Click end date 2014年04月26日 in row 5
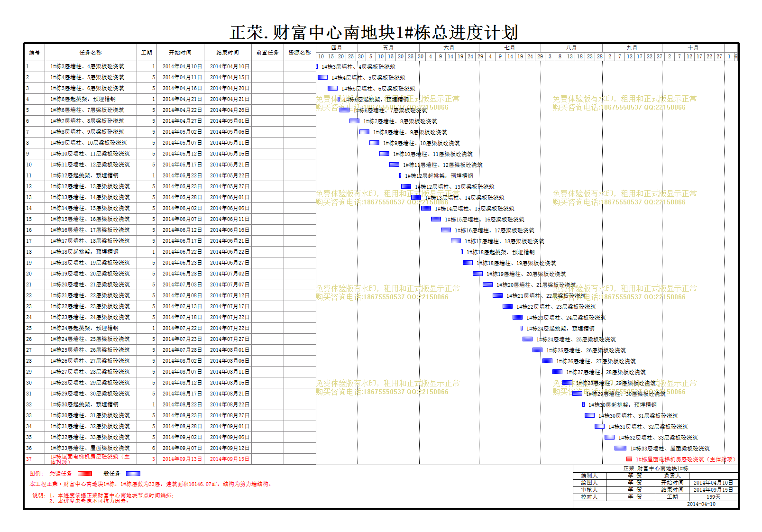 230,110
